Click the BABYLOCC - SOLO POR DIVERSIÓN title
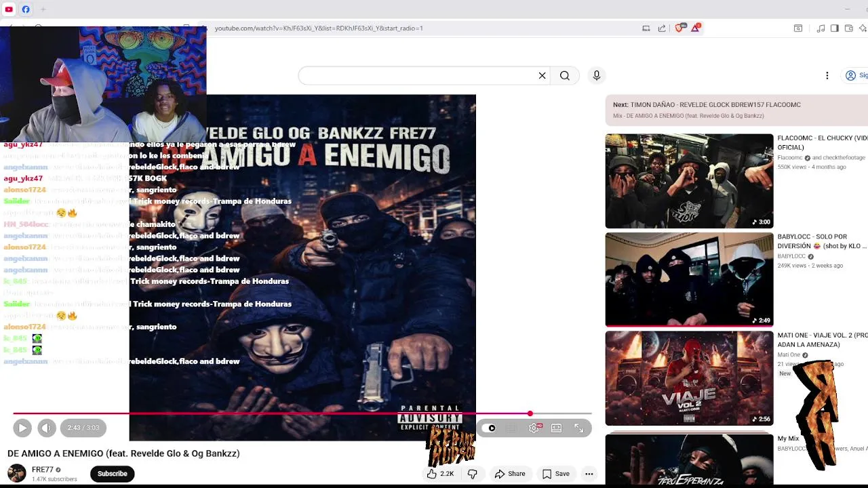 coord(822,241)
